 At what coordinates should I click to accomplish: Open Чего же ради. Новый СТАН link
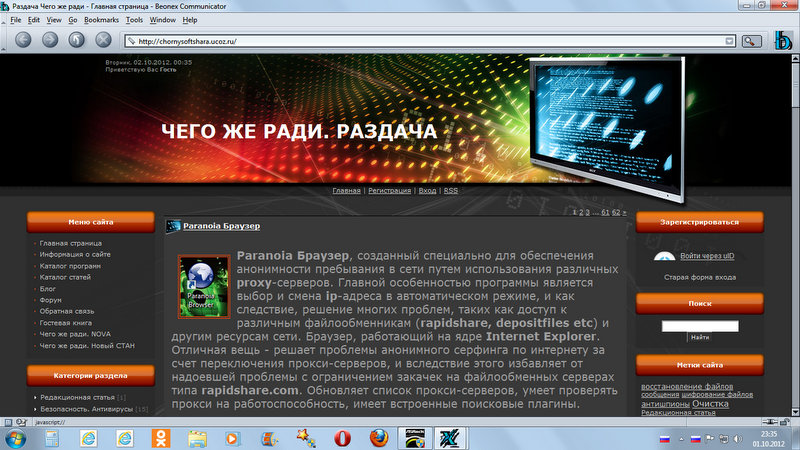coord(87,345)
